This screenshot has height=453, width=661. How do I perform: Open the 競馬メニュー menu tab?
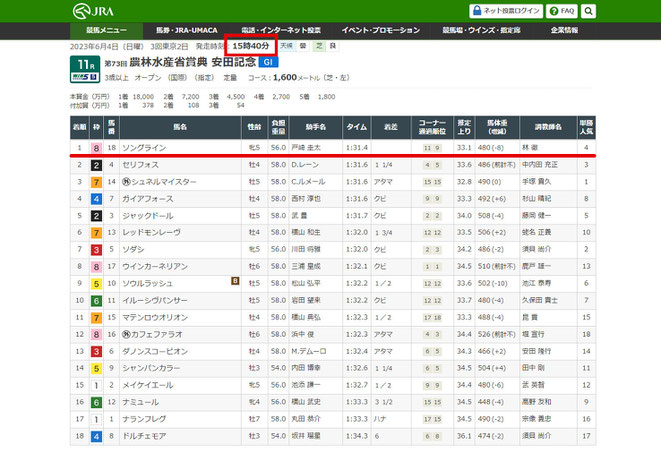click(x=106, y=30)
